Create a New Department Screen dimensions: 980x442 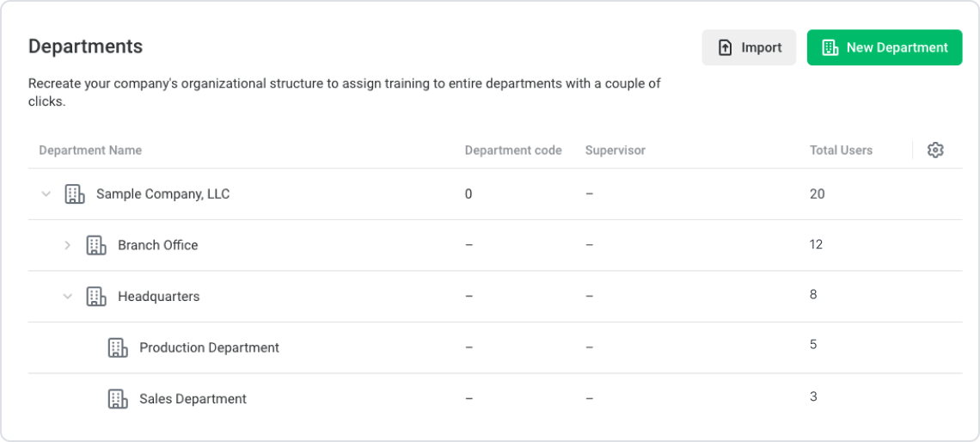(885, 47)
